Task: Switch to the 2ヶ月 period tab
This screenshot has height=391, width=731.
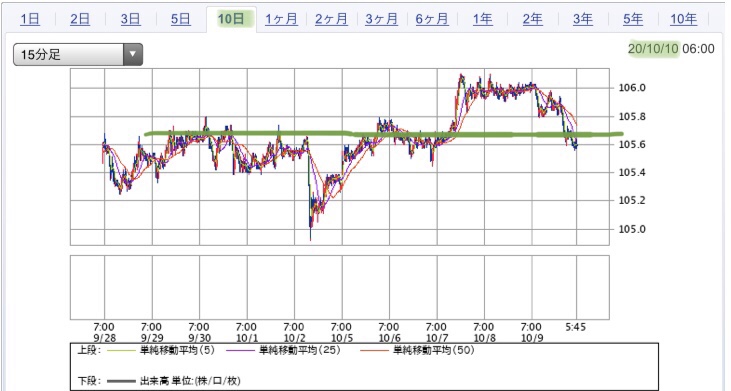Action: [331, 19]
